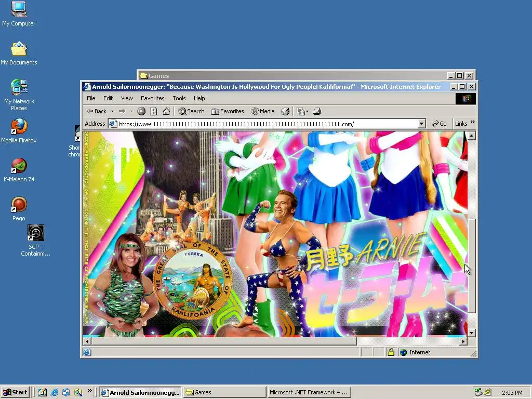Click the vertical scrollbar down arrow
The image size is (532, 399).
(471, 333)
